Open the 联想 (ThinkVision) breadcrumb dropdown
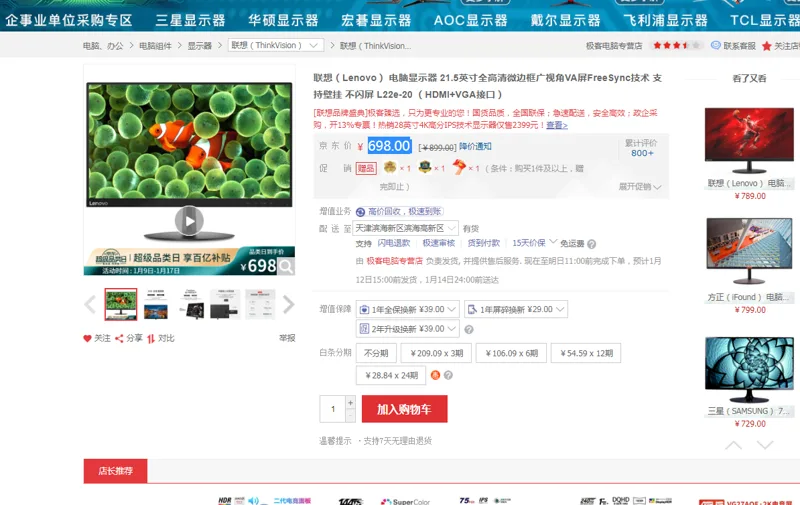 point(276,45)
